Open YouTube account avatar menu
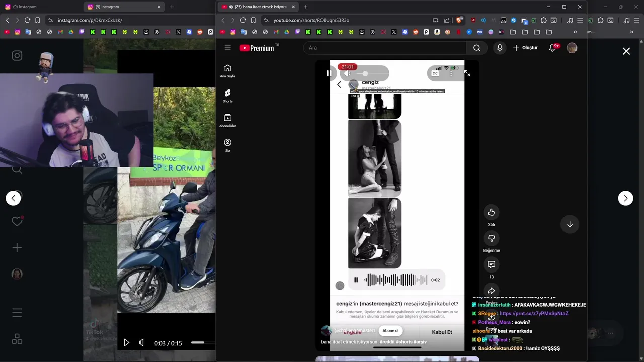Screen dimensions: 644x362 (x=572, y=48)
